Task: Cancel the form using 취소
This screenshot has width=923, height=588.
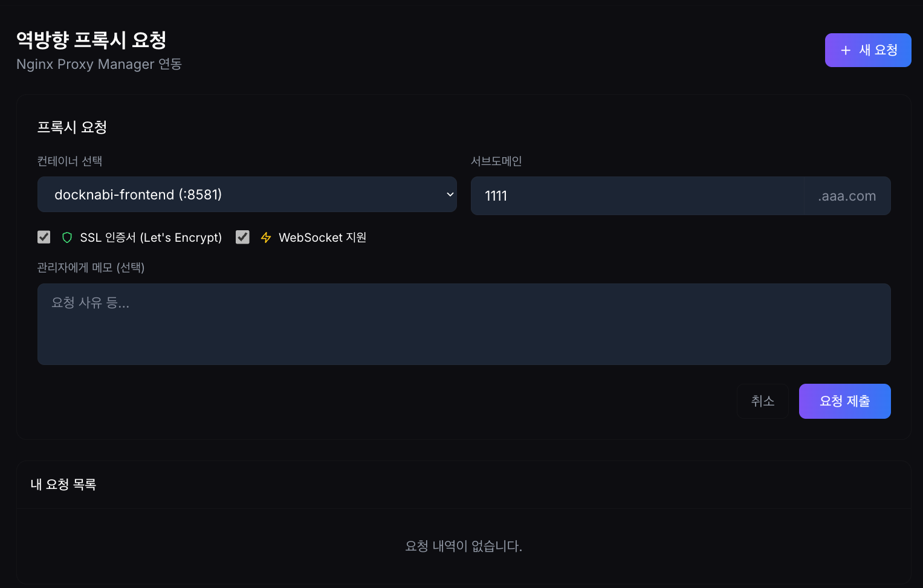Action: click(763, 401)
